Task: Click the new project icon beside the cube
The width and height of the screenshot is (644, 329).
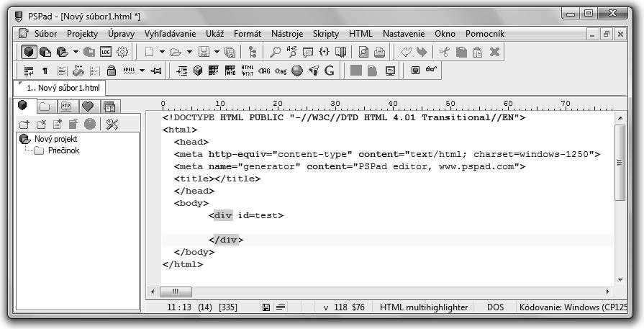Action: coord(45,52)
